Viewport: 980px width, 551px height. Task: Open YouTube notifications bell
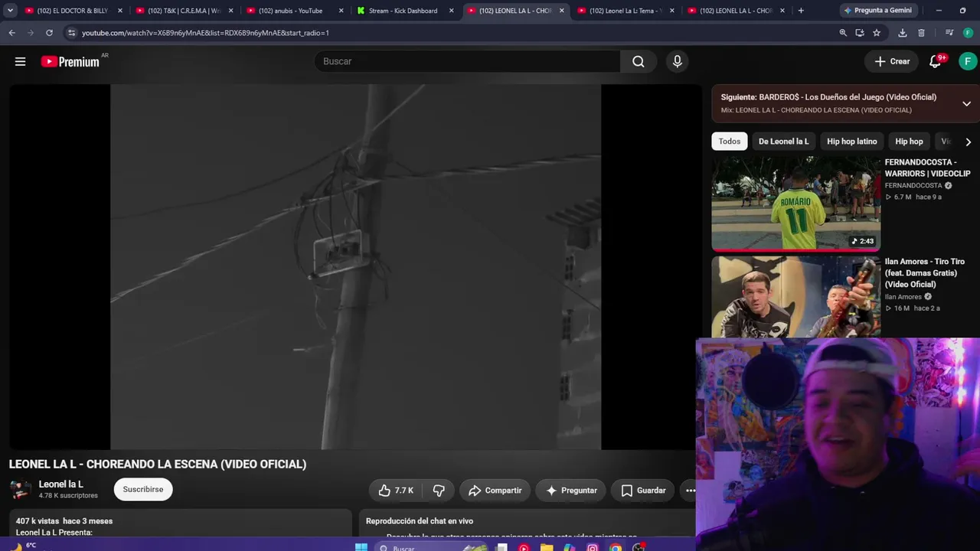coord(936,61)
